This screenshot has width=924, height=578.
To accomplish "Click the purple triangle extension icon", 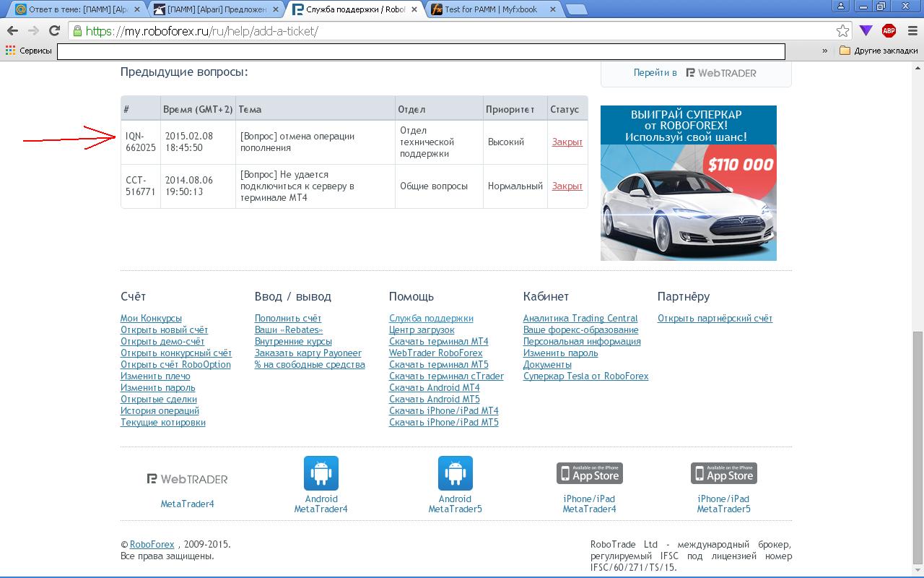I will (866, 30).
